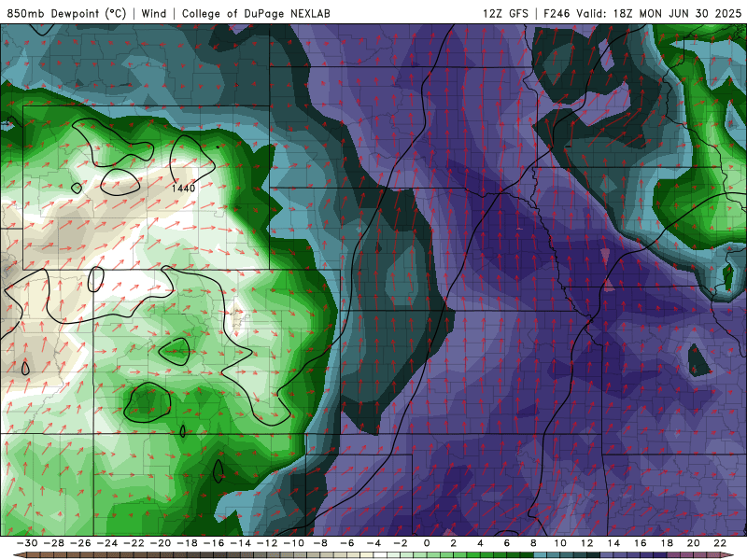Click the 8 value on the color scale
The image size is (747, 560).
click(x=533, y=543)
